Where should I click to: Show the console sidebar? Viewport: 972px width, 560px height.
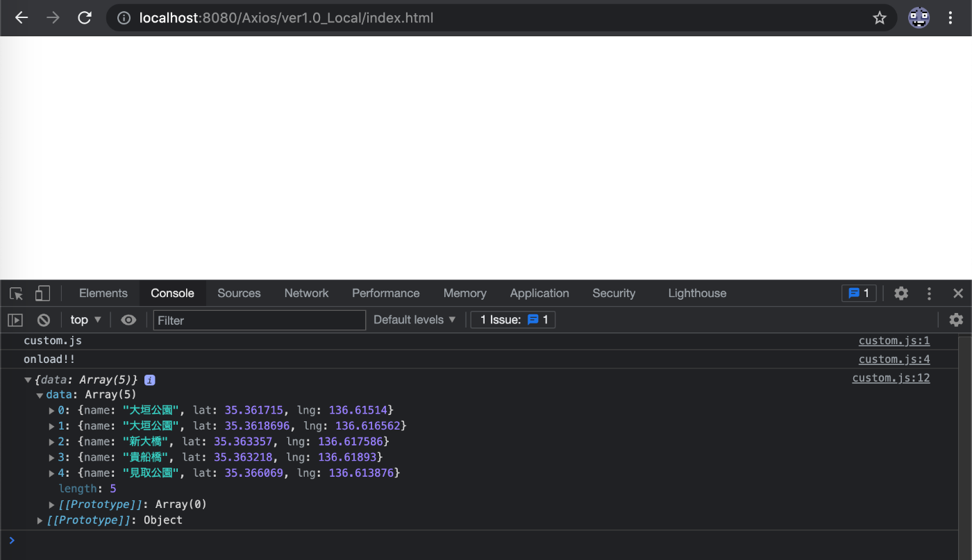(x=15, y=320)
